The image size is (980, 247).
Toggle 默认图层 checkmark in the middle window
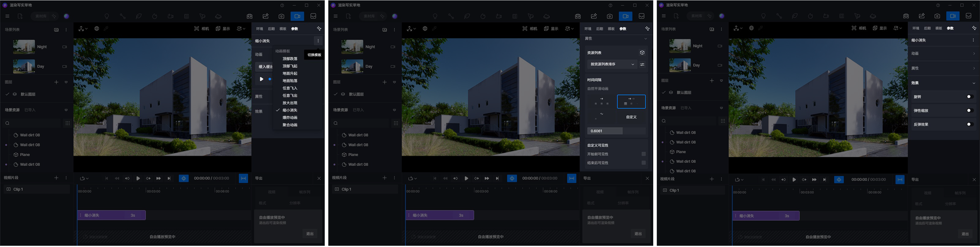coord(336,94)
